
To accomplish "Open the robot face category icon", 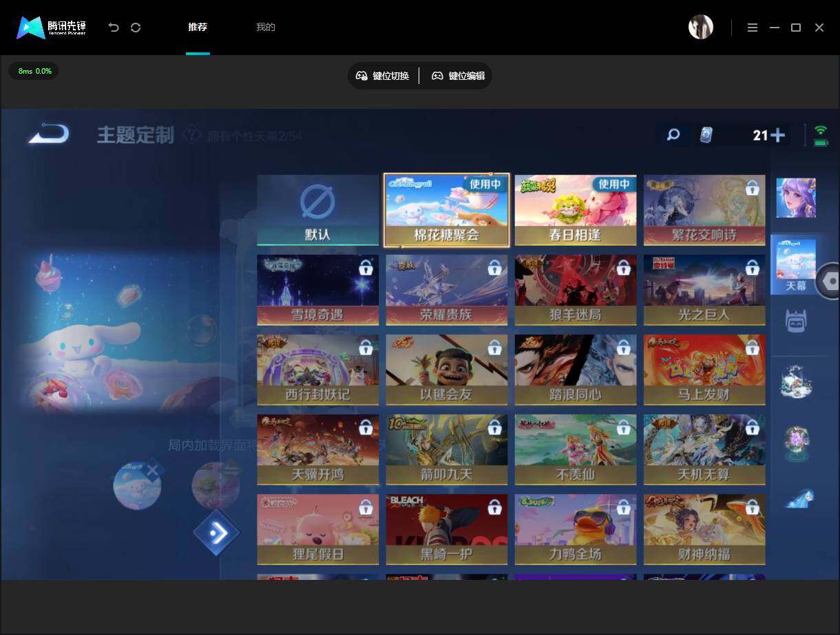I will (x=797, y=321).
